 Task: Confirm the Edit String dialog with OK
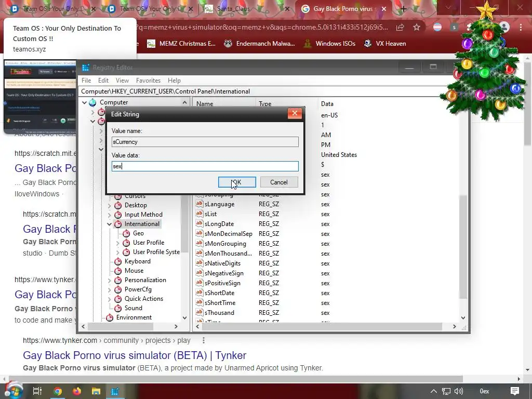pos(237,182)
